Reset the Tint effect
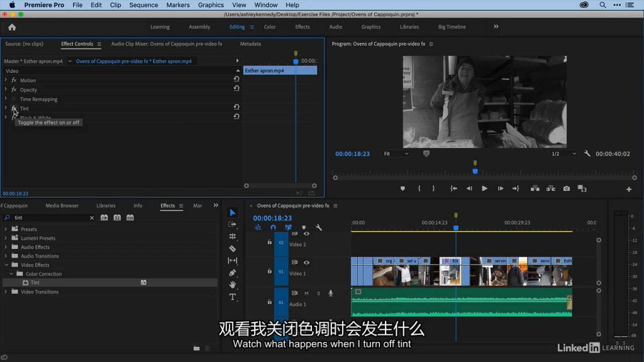The width and height of the screenshot is (644, 362). (236, 107)
